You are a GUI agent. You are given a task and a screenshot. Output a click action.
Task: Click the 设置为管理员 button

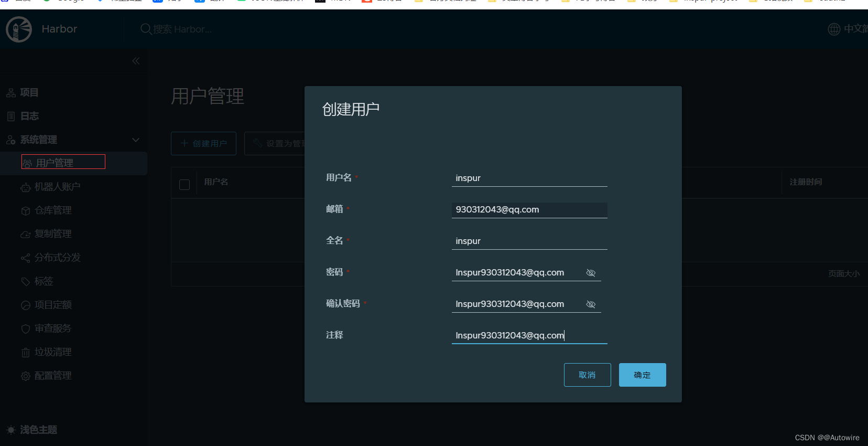[x=275, y=143]
